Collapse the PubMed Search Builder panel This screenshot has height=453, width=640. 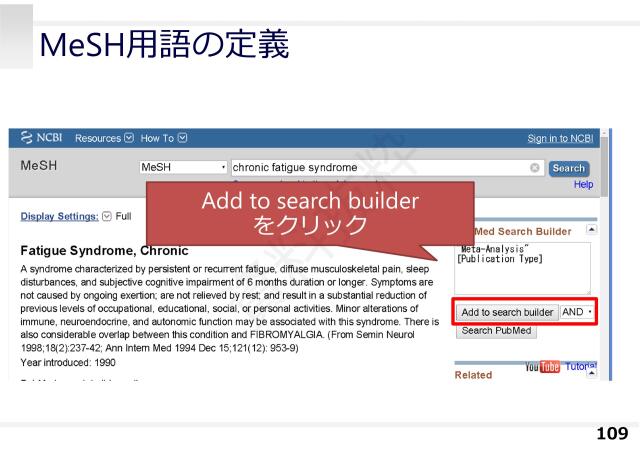pos(589,230)
